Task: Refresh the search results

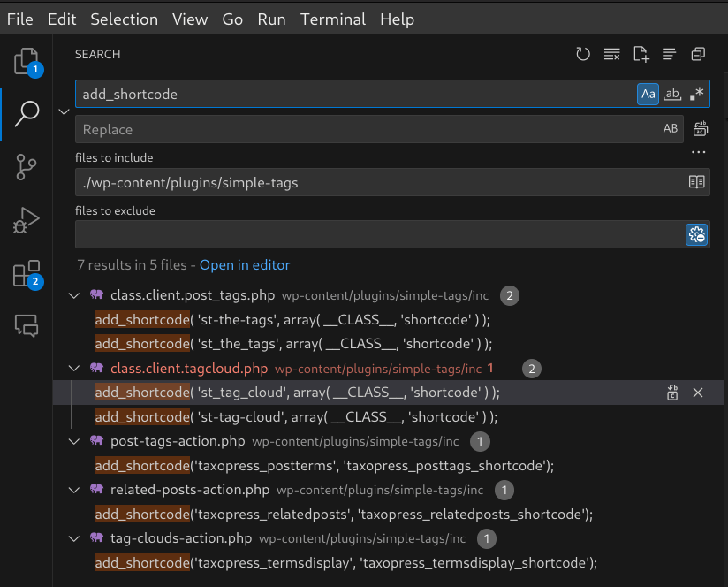Action: (583, 55)
